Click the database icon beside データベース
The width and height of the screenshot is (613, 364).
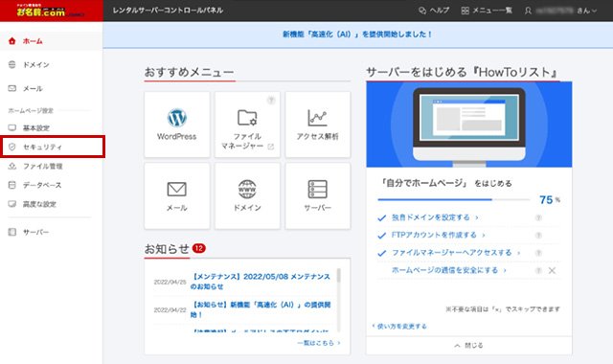click(x=12, y=185)
